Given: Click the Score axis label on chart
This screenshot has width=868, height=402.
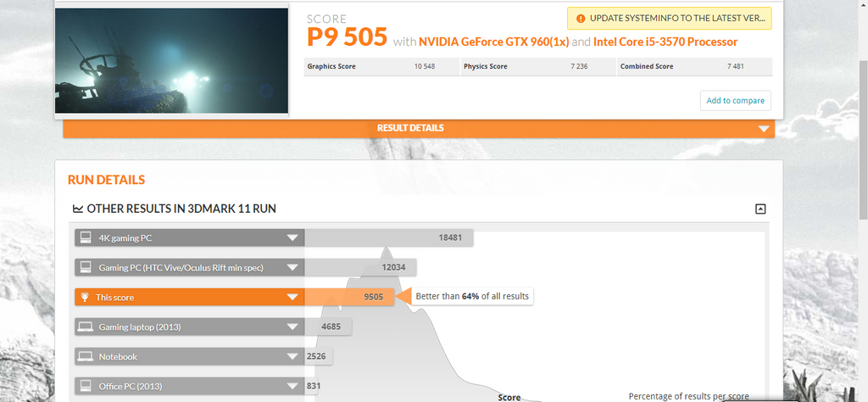Looking at the screenshot, I should tap(509, 397).
